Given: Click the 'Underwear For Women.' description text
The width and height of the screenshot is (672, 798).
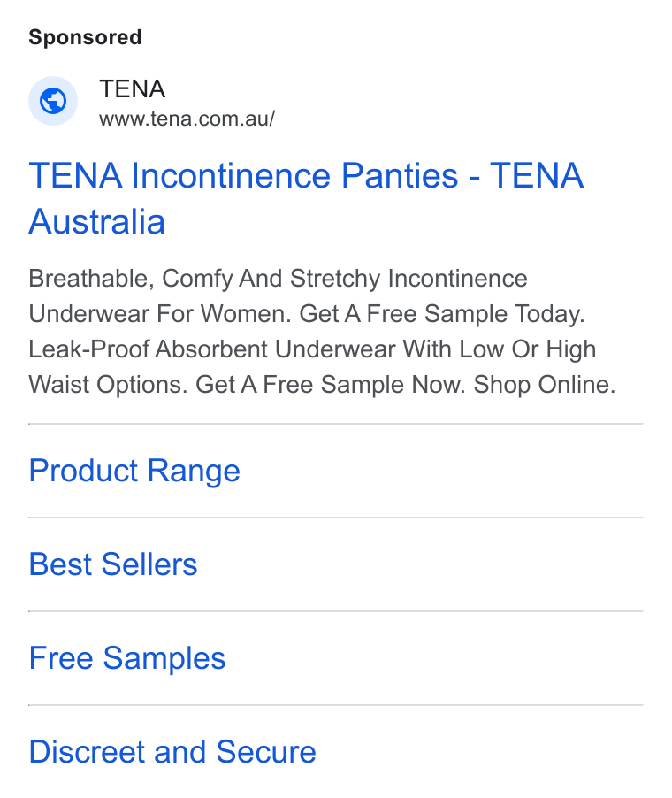Looking at the screenshot, I should [160, 314].
